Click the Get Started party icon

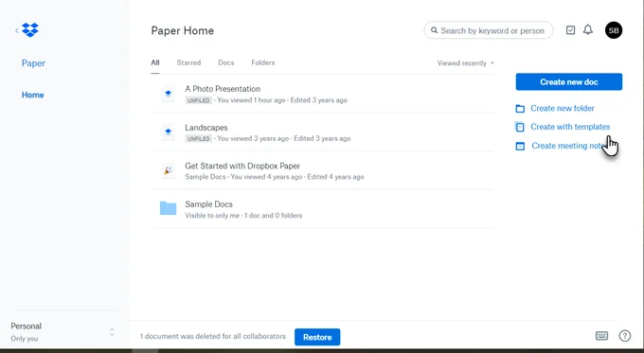tap(168, 170)
